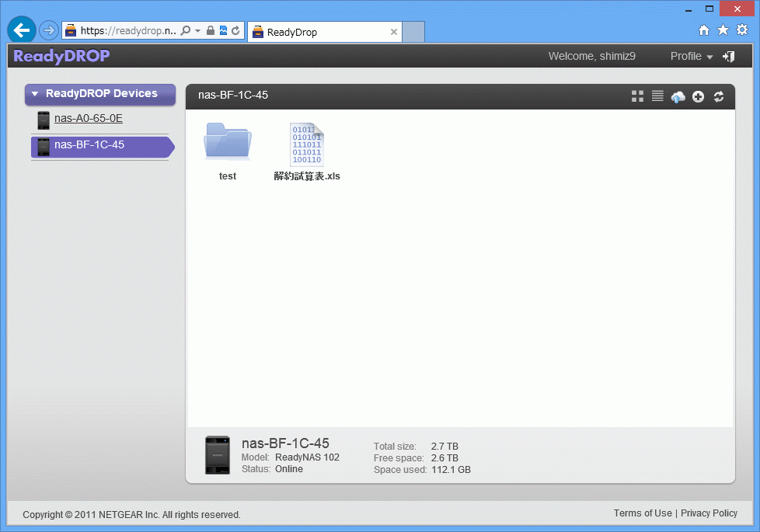Screen dimensions: 760x532
Task: Click the plus icon to add item
Action: [x=698, y=96]
